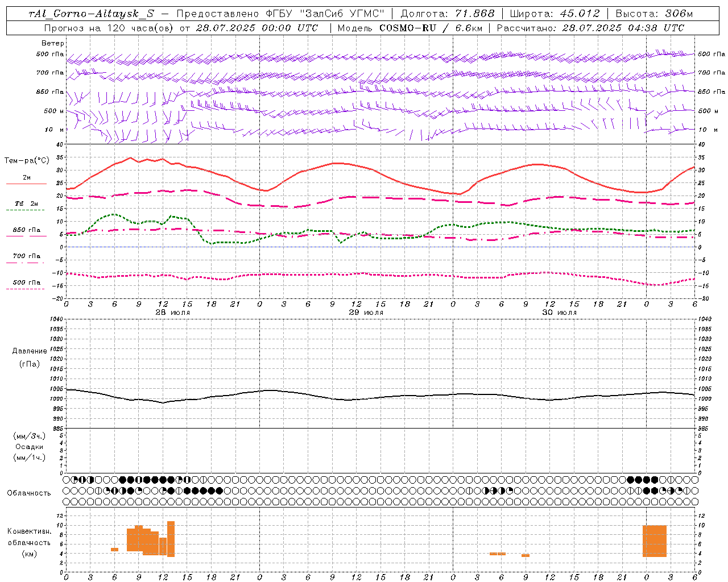The image size is (728, 582).
Task: Select the left-axis 700 гПа wind level label
Action: click(x=50, y=73)
